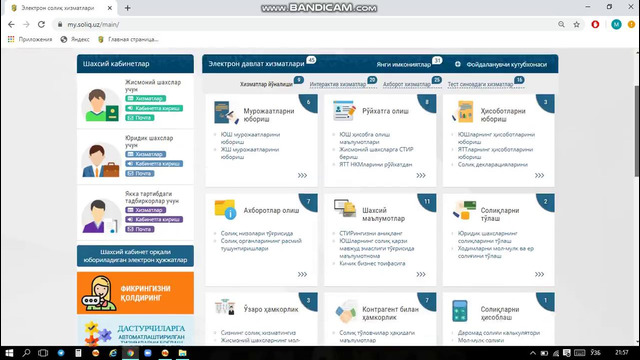Screen dimensions: 640x360
Task: Open the Рўйхатга олиш card icon
Action: click(344, 111)
